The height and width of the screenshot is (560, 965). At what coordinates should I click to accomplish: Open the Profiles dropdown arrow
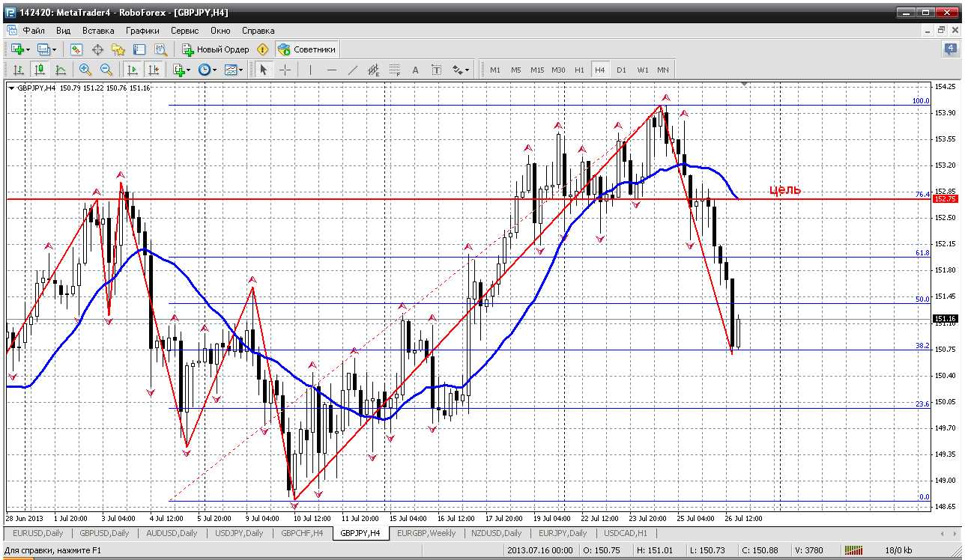point(55,49)
